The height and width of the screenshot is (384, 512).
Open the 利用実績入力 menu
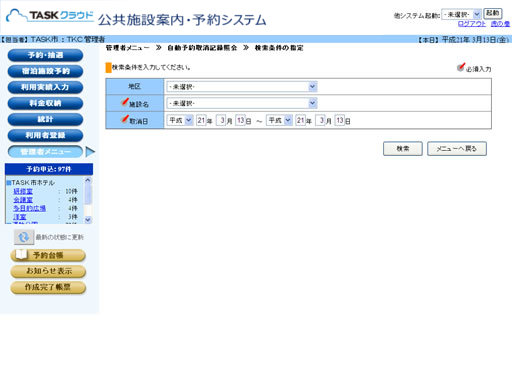pyautogui.click(x=45, y=87)
